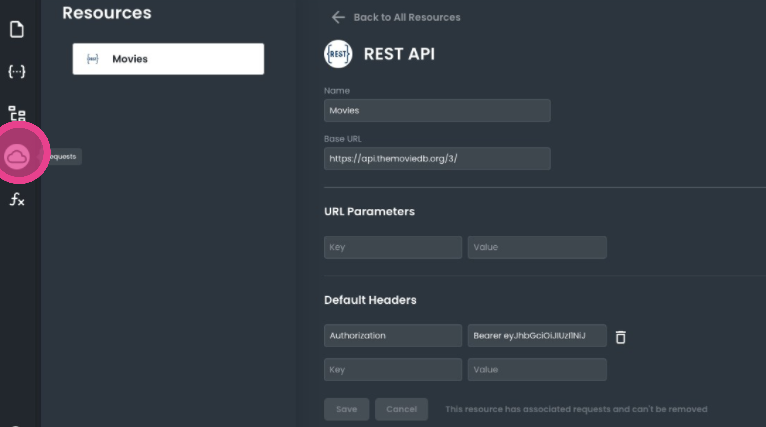The width and height of the screenshot is (766, 427).
Task: Focus the URL Parameters Key field
Action: click(393, 247)
